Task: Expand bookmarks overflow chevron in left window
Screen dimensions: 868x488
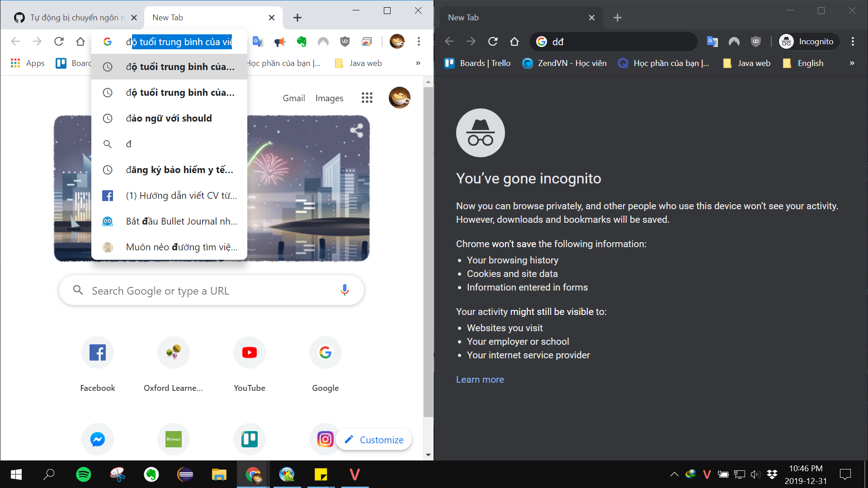Action: click(x=418, y=63)
